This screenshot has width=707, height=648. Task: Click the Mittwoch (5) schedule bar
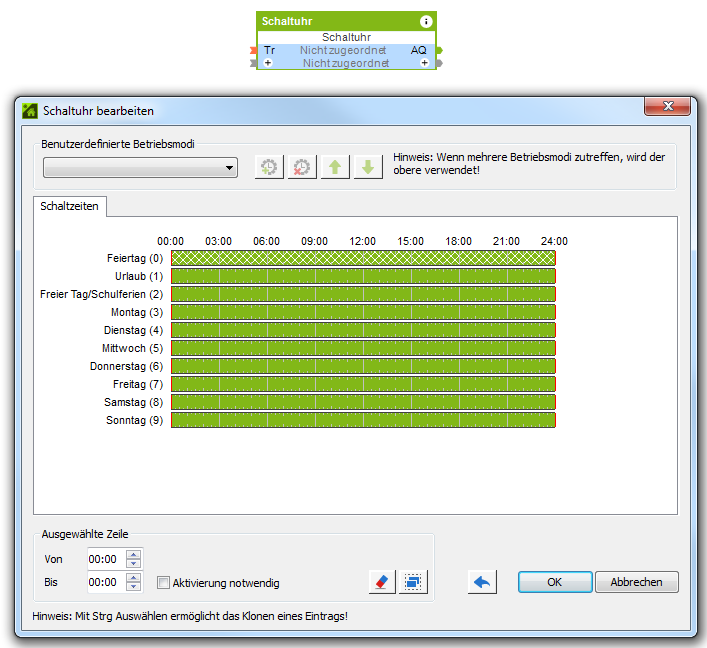point(363,348)
